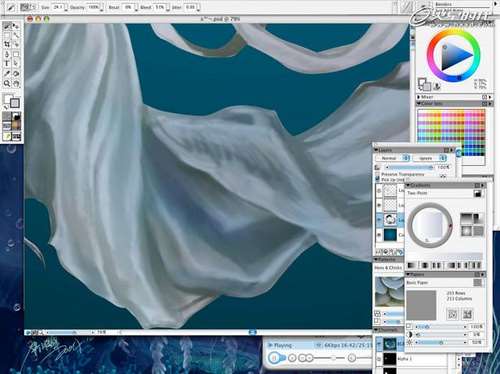Viewport: 500px width, 374px height.
Task: Collapse the Layers panel
Action: click(x=376, y=150)
